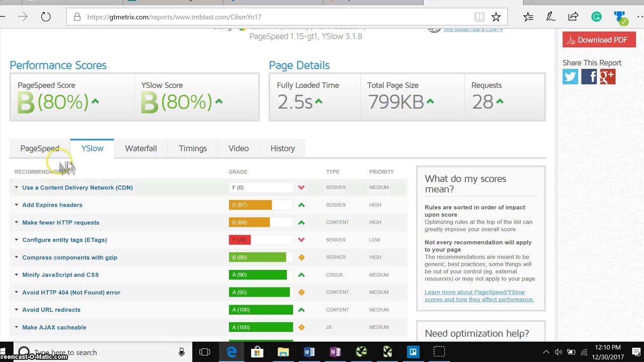Open the Grammarly extension icon

(596, 17)
